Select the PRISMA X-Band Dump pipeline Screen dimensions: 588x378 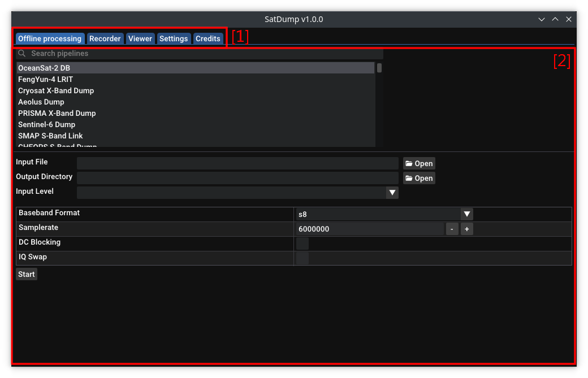point(196,113)
